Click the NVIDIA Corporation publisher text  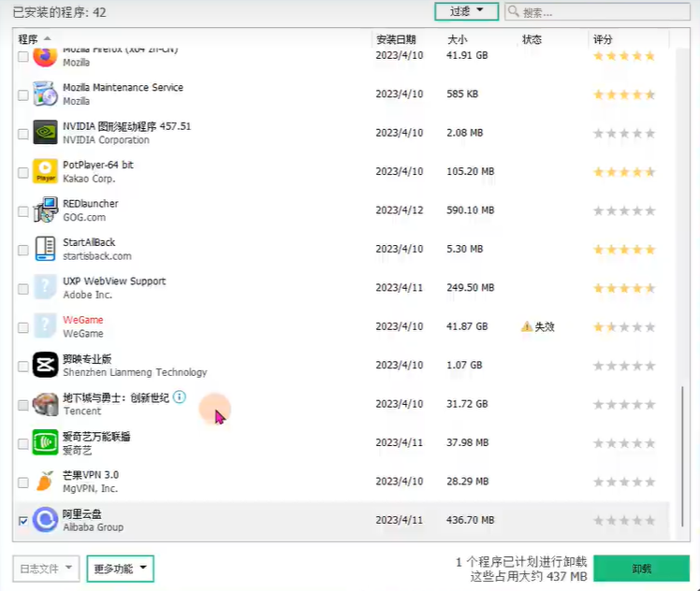(107, 140)
